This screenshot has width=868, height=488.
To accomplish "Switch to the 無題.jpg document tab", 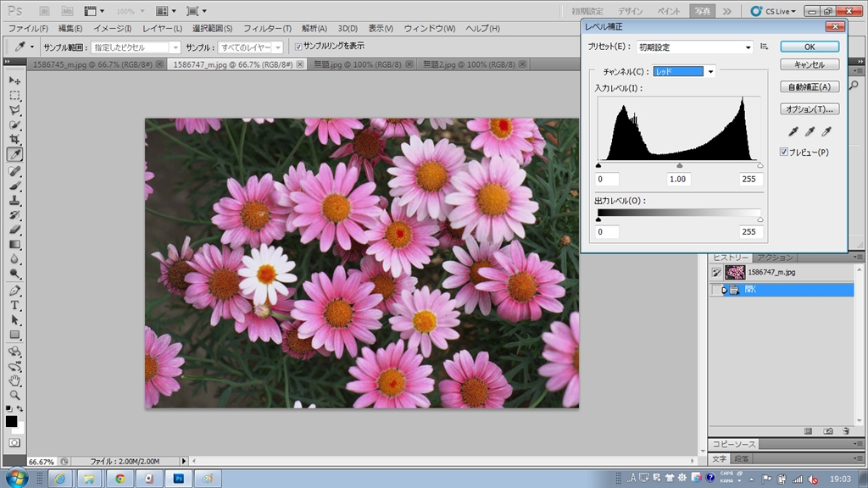I will [x=359, y=64].
